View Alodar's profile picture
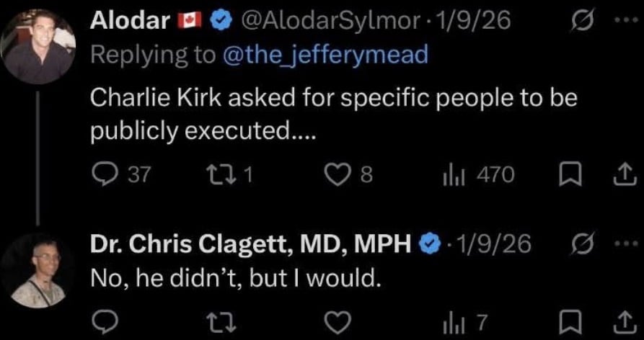This screenshot has width=644, height=340. tap(38, 45)
